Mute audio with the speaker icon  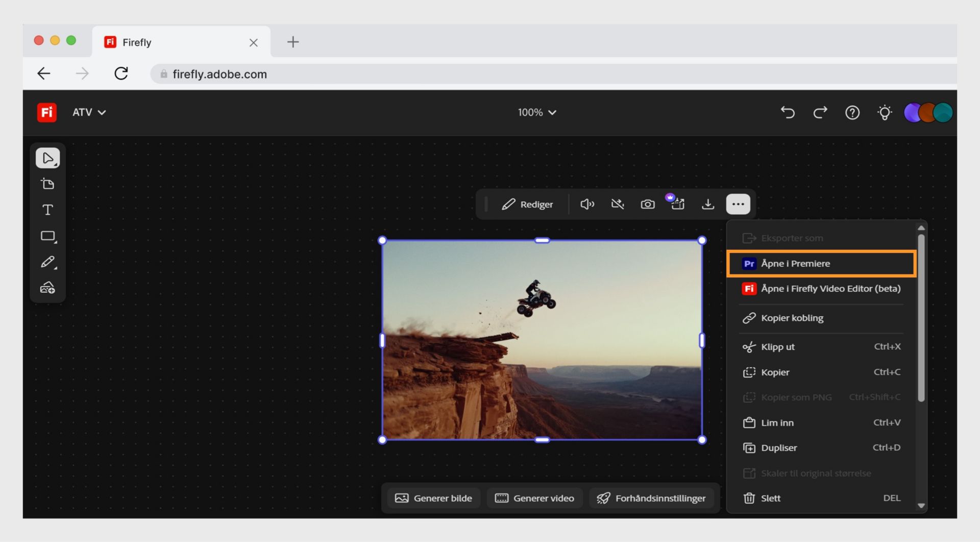click(x=587, y=204)
